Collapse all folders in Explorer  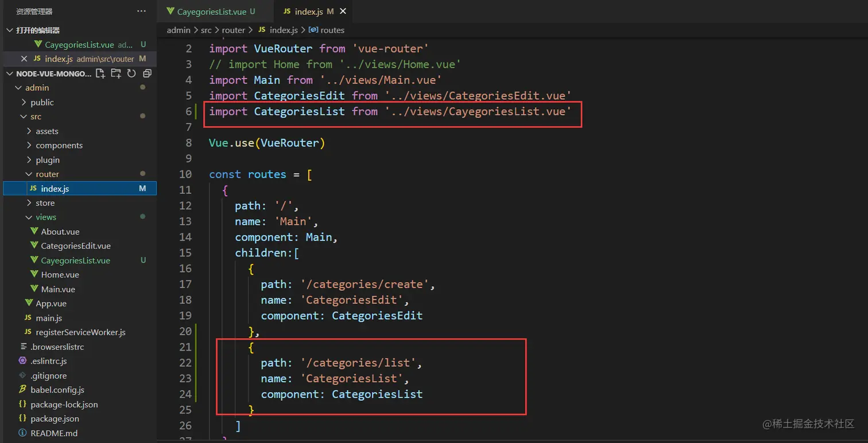click(x=147, y=73)
